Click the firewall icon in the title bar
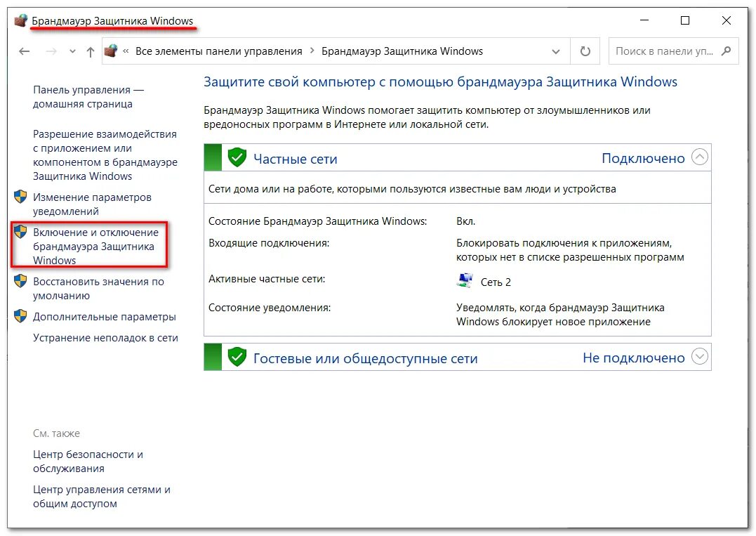Screen dimensions: 756x536 (x=20, y=21)
